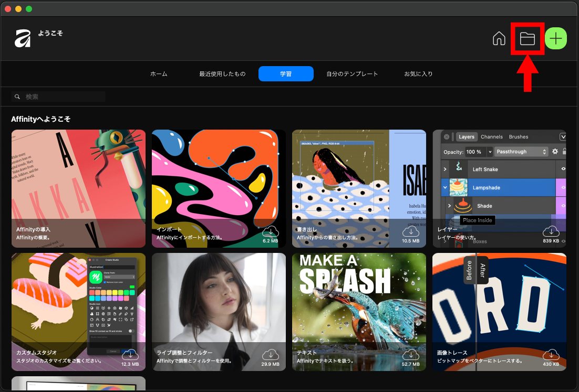This screenshot has height=392, width=579.
Task: Open the 書き出し tutorial card
Action: tap(359, 188)
